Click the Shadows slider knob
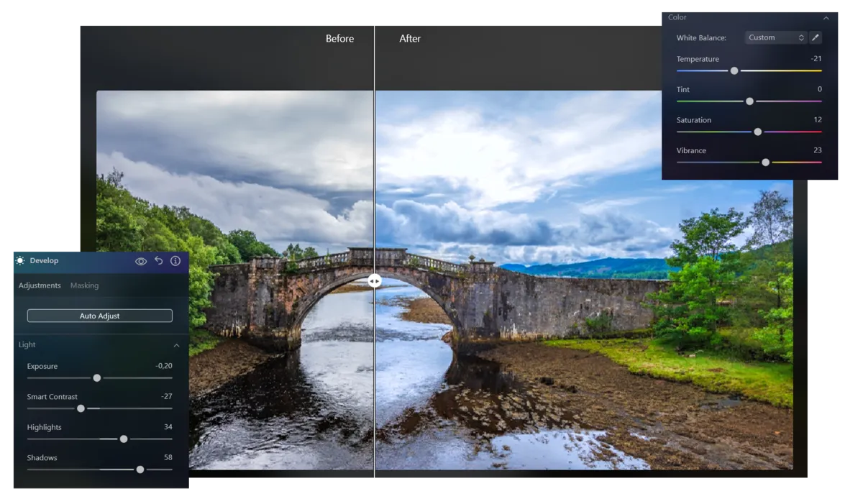Image resolution: width=863 pixels, height=504 pixels. click(x=140, y=469)
